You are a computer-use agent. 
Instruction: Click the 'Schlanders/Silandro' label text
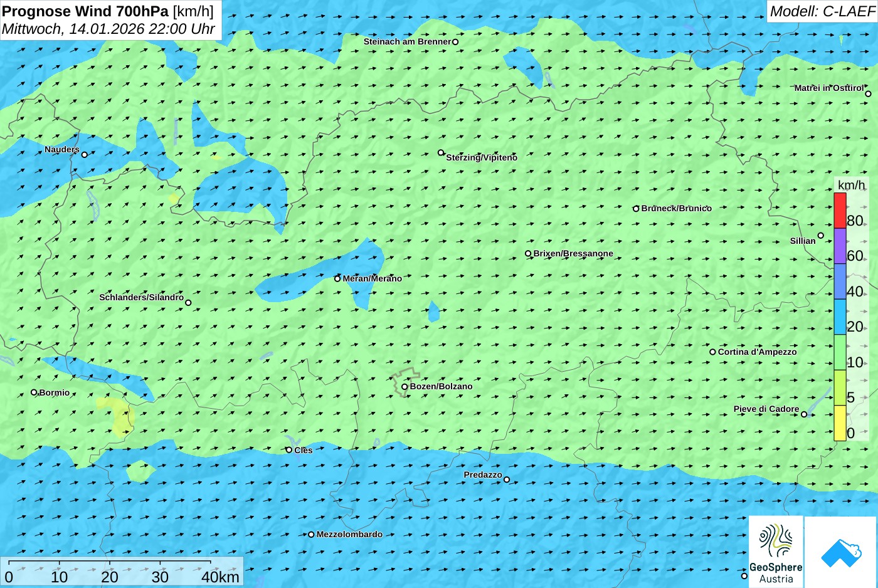coord(142,297)
